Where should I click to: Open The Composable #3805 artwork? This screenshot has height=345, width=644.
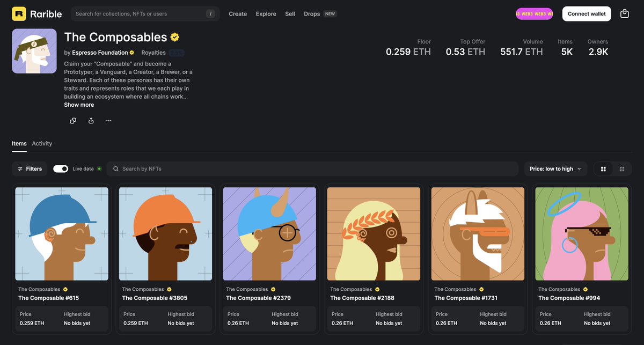[x=166, y=234]
